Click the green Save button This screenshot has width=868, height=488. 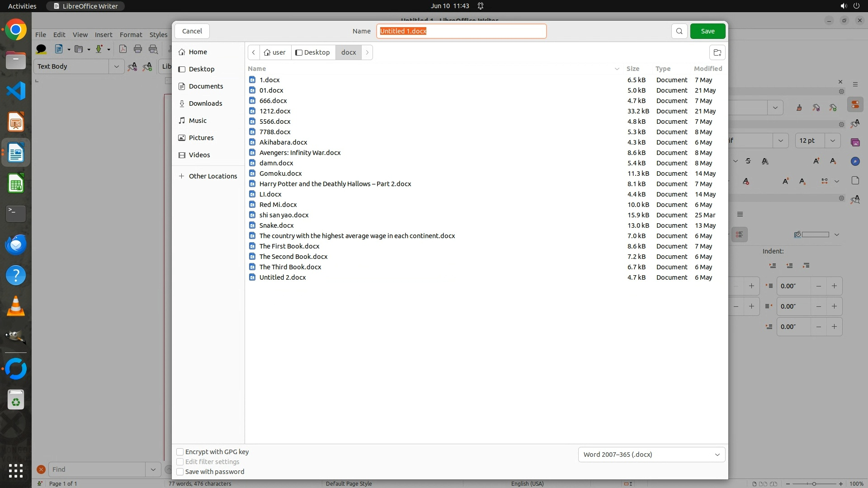[708, 31]
